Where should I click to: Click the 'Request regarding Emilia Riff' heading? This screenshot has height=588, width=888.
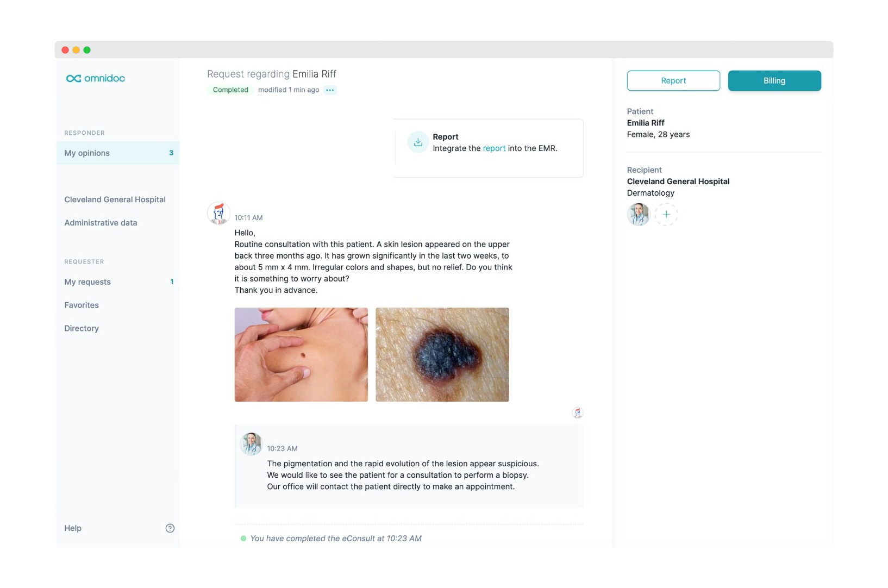(x=272, y=74)
